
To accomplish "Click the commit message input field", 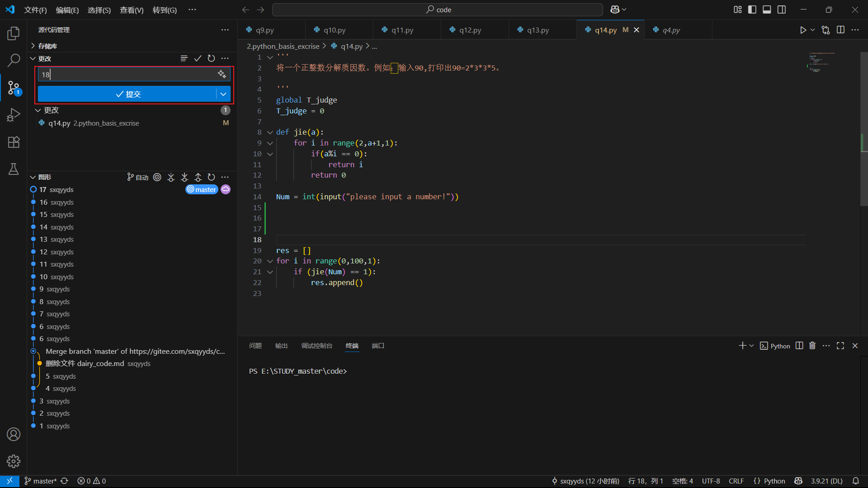I will point(127,75).
